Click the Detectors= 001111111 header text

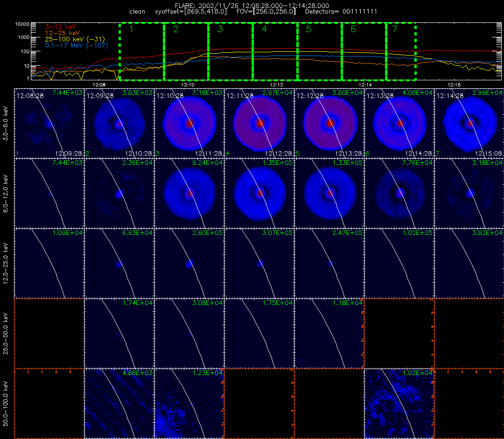[x=341, y=12]
